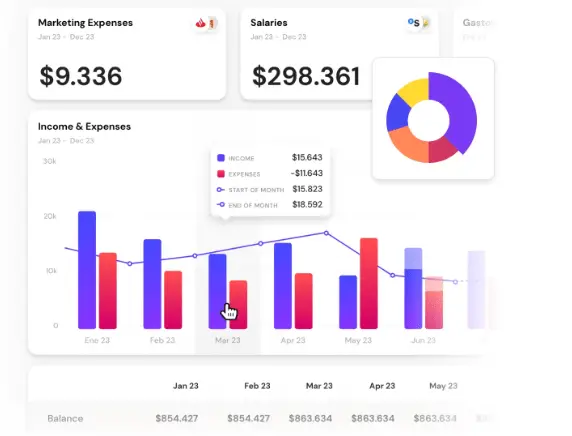
Task: Click the Feb 23 red expenses bar
Action: point(173,300)
